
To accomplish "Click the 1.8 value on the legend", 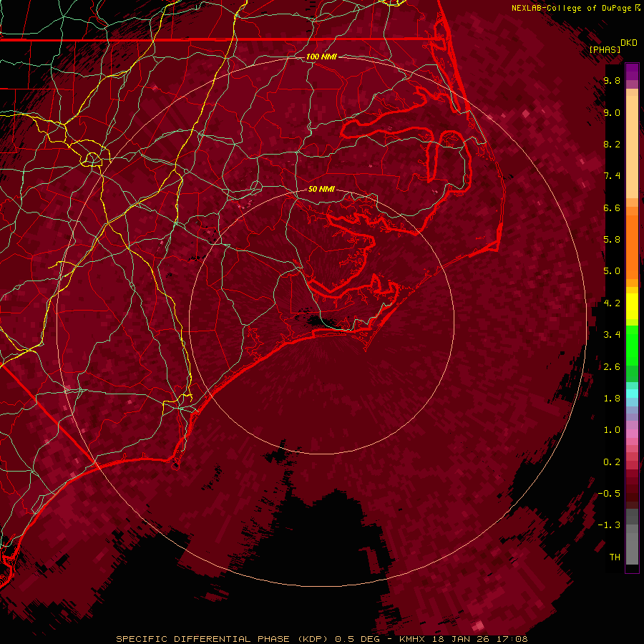I will (x=612, y=399).
